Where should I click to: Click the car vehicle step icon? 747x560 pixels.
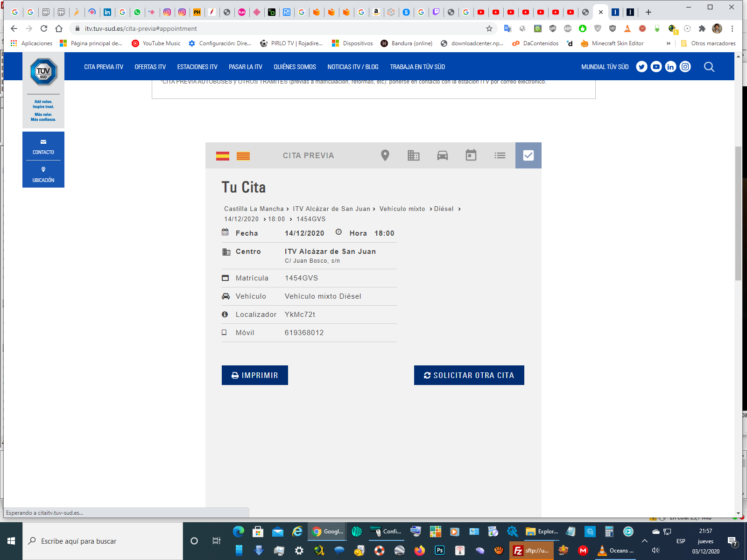click(x=442, y=155)
